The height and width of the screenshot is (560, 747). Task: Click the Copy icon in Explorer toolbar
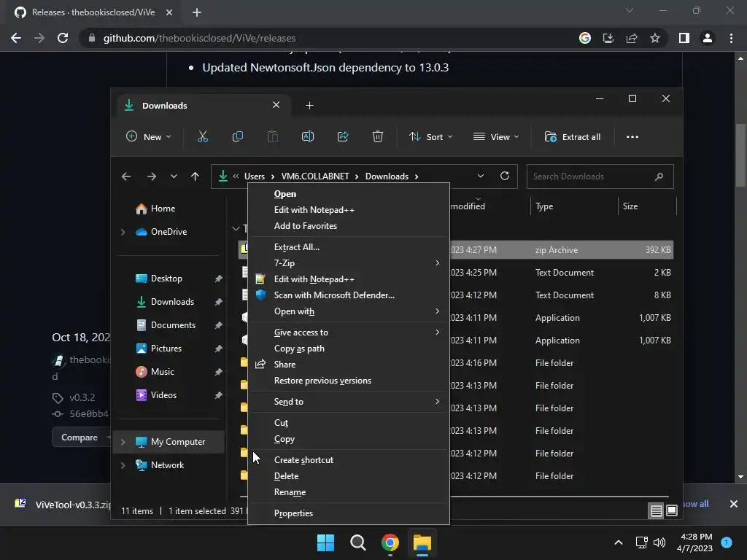pos(237,137)
